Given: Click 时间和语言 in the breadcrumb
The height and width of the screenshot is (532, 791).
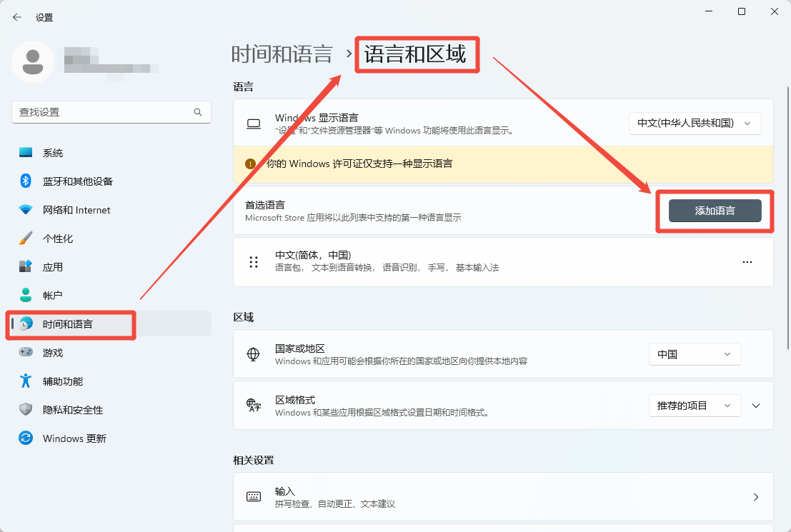Looking at the screenshot, I should click(x=282, y=54).
